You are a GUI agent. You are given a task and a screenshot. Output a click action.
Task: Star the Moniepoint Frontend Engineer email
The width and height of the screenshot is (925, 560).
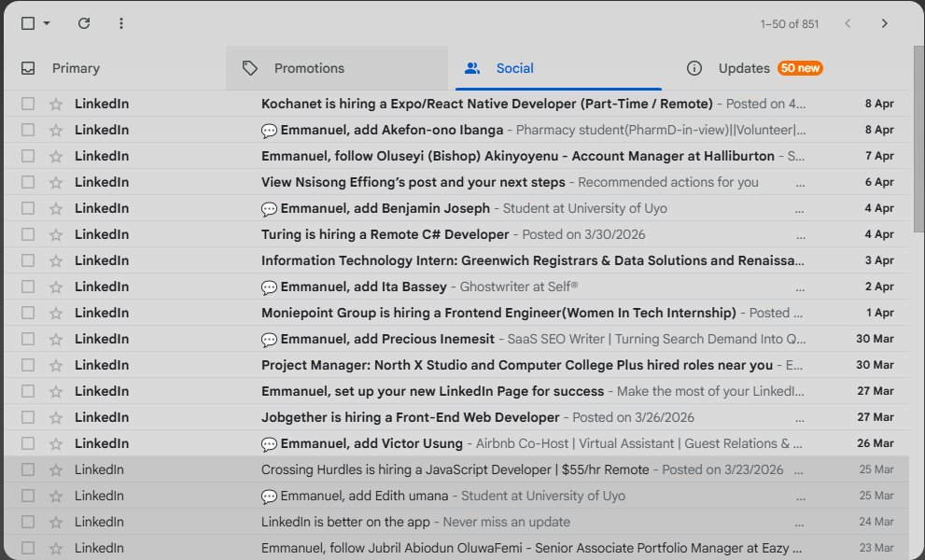56,313
